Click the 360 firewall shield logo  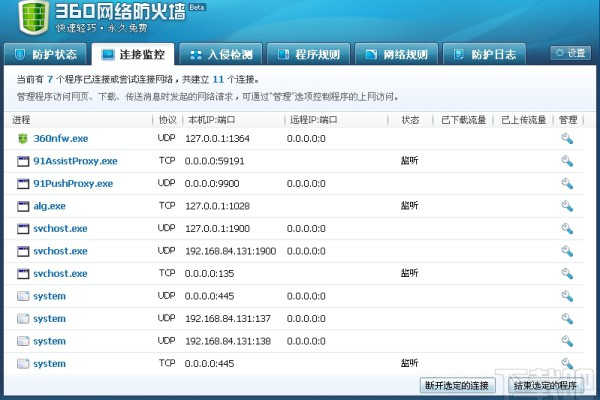point(34,17)
